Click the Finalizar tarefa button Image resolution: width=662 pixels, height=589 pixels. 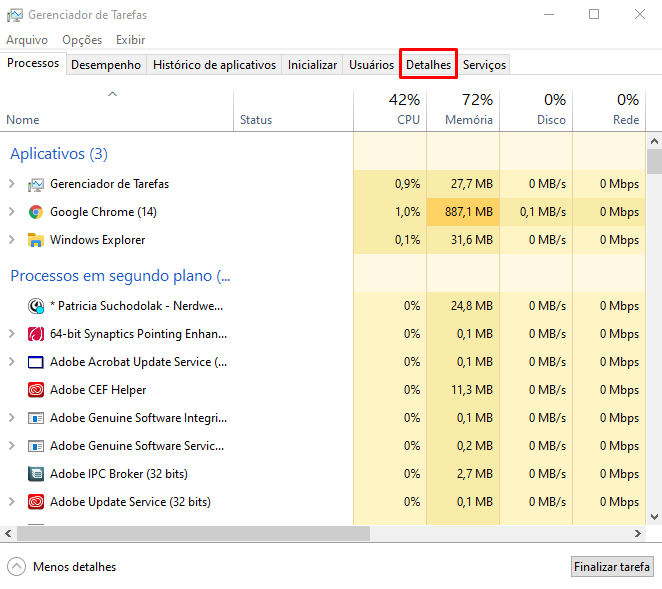coord(612,567)
